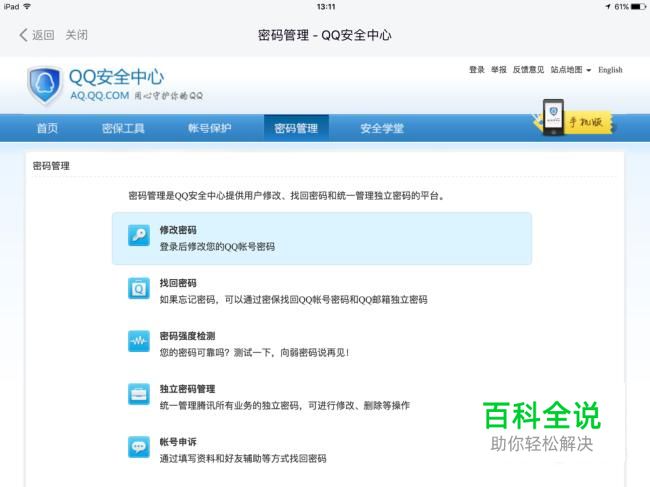Viewport: 650px width, 487px height.
Task: Click the 举报 link
Action: coord(499,70)
